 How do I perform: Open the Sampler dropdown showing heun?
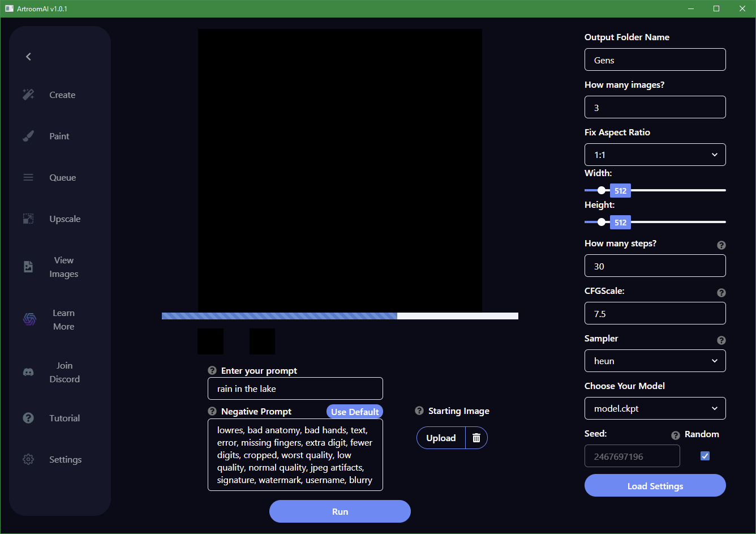[655, 361]
